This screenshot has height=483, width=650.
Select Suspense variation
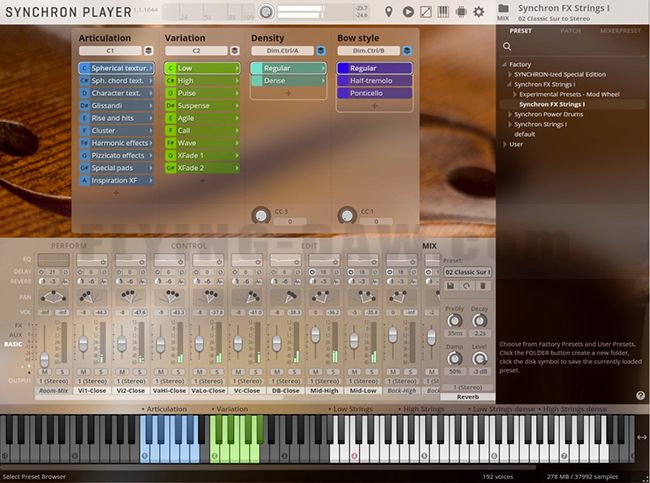pos(202,106)
